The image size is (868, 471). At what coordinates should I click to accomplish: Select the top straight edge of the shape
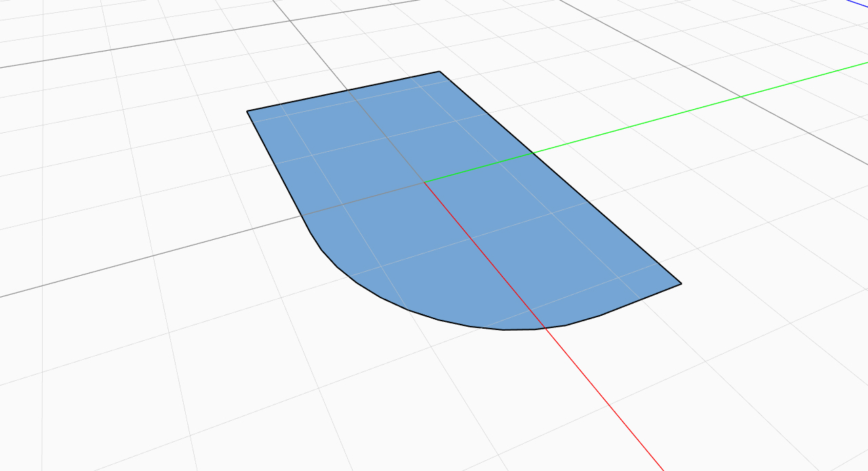(x=343, y=91)
